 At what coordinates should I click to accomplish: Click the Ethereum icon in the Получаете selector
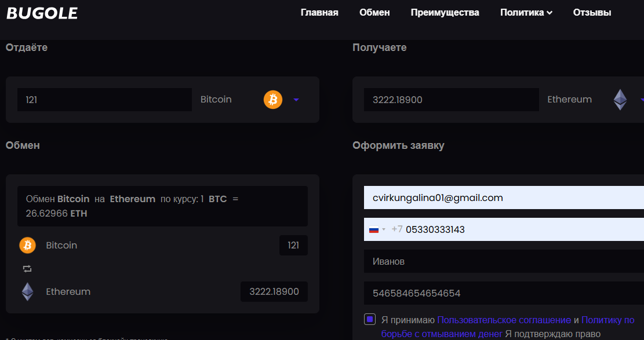620,100
